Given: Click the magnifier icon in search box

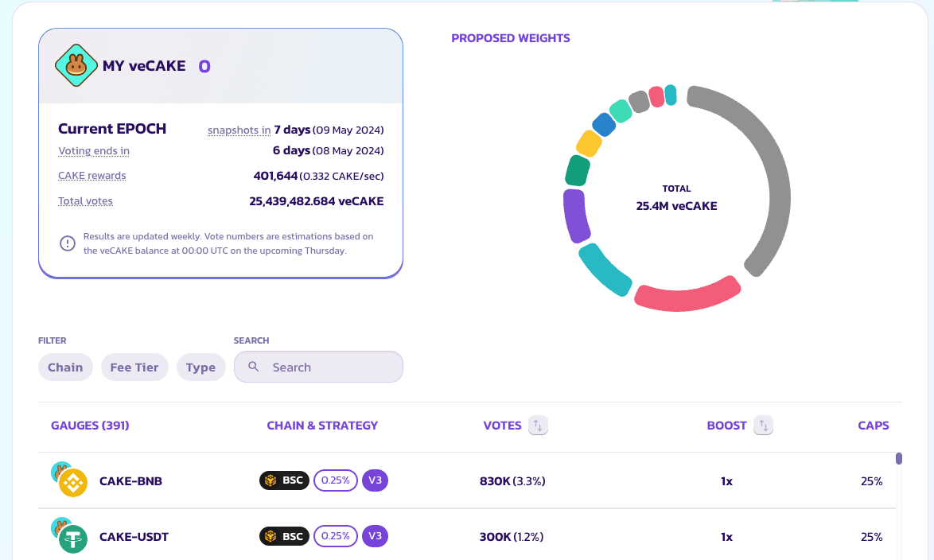Looking at the screenshot, I should click(254, 367).
